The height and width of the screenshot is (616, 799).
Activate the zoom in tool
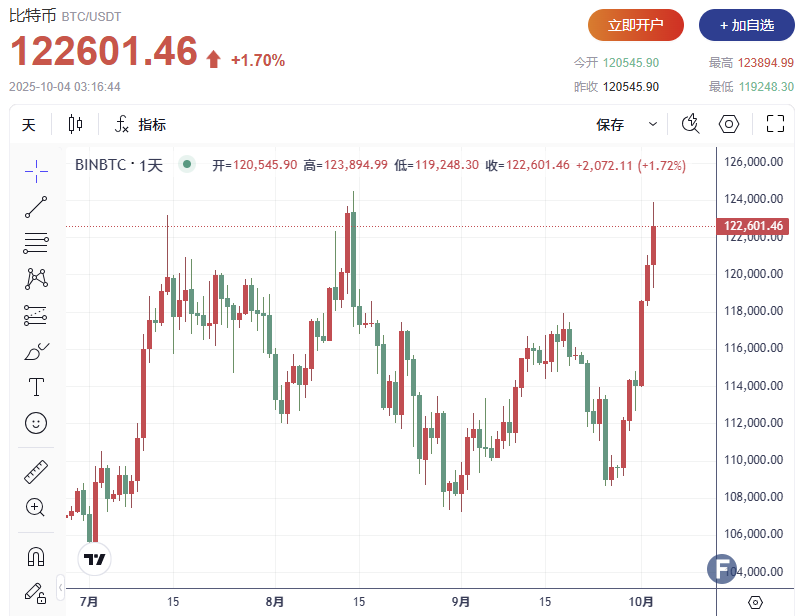point(36,507)
